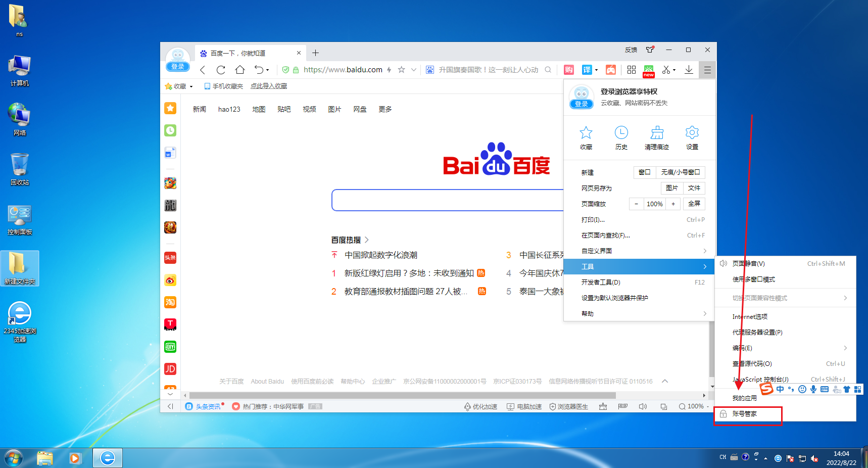868x468 pixels.
Task: Reload the Baidu page
Action: coord(221,70)
